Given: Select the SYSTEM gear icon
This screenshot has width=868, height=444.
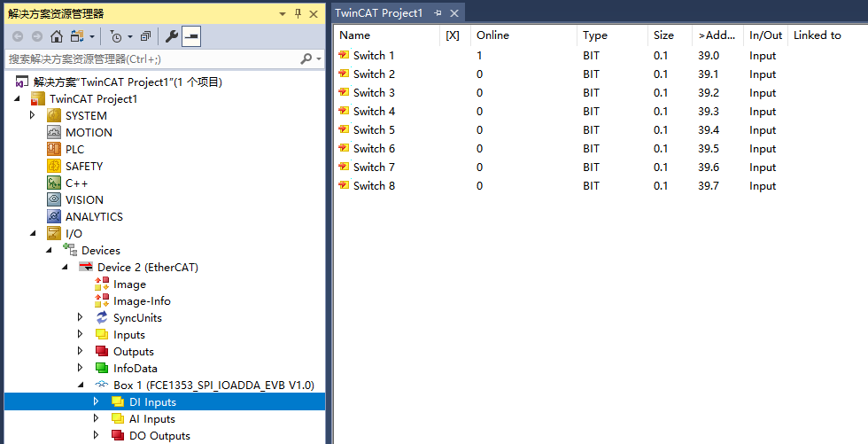Looking at the screenshot, I should point(54,115).
